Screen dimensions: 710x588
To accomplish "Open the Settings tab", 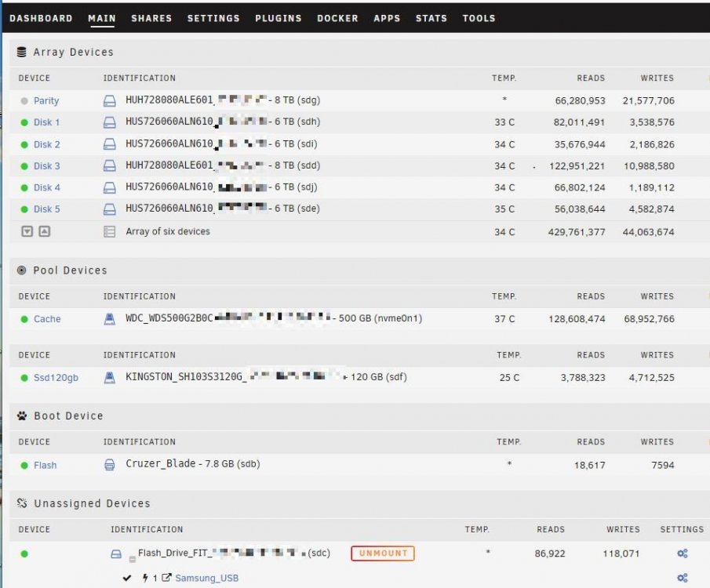I will [x=213, y=19].
